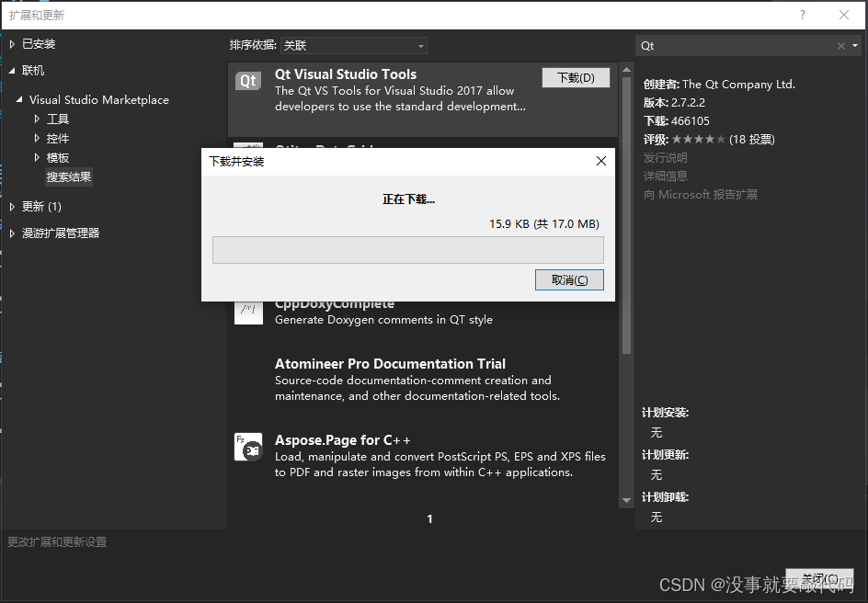Select the Qt Visual Studio Tools title

346,74
